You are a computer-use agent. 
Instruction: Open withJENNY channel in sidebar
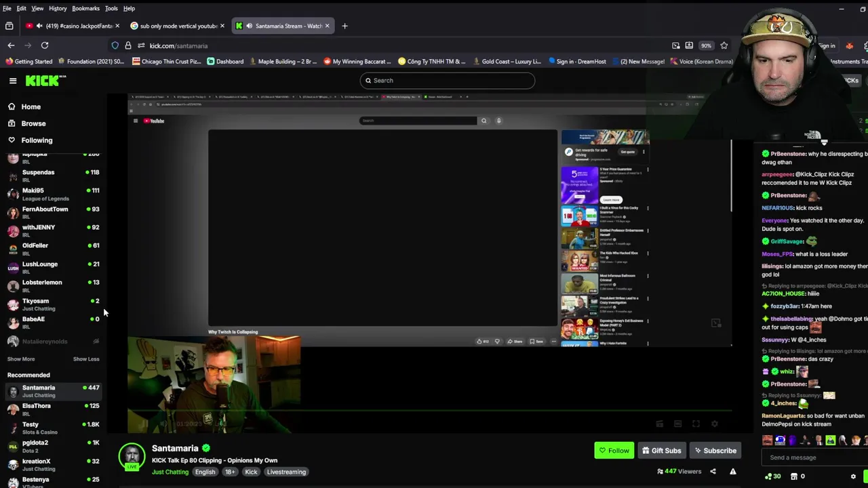(53, 230)
